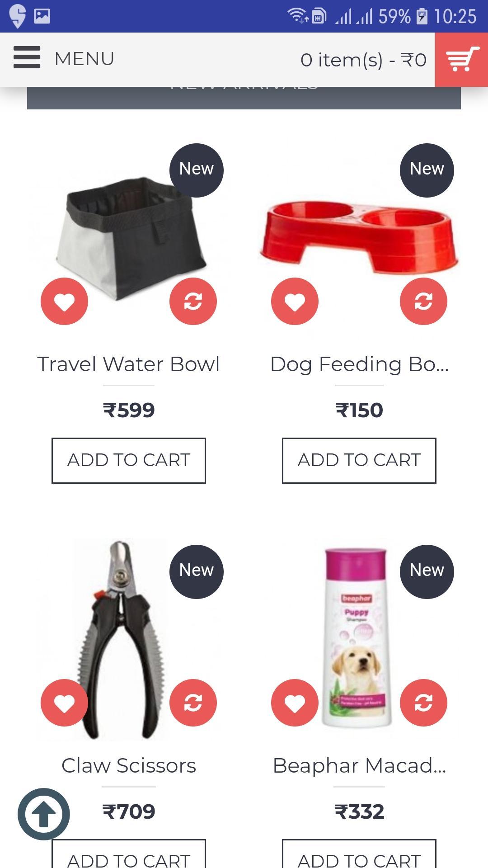Viewport: 488px width, 868px height.
Task: Open Travel Water Bowl product title
Action: tap(129, 364)
